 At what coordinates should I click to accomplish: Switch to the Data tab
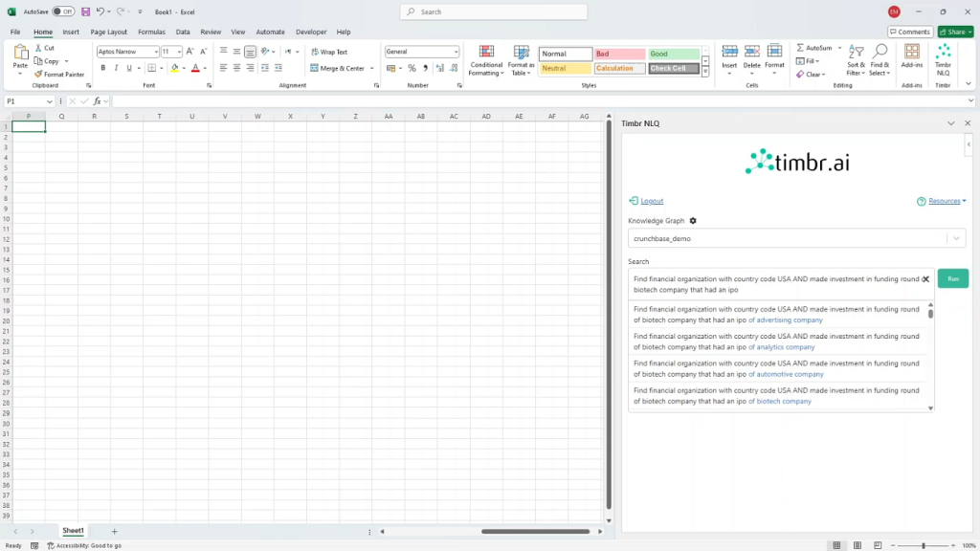click(x=183, y=32)
